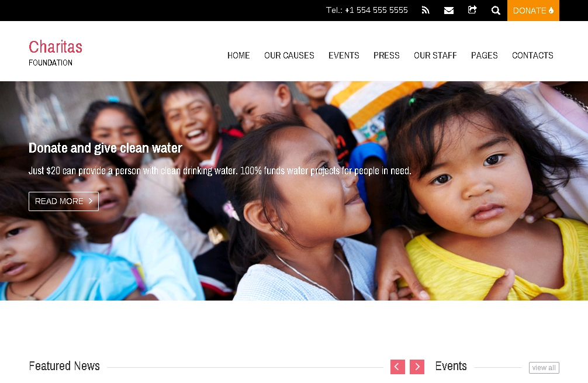Viewport: 588px width, 383px height.
Task: Open the HOME menu item
Action: [x=238, y=55]
